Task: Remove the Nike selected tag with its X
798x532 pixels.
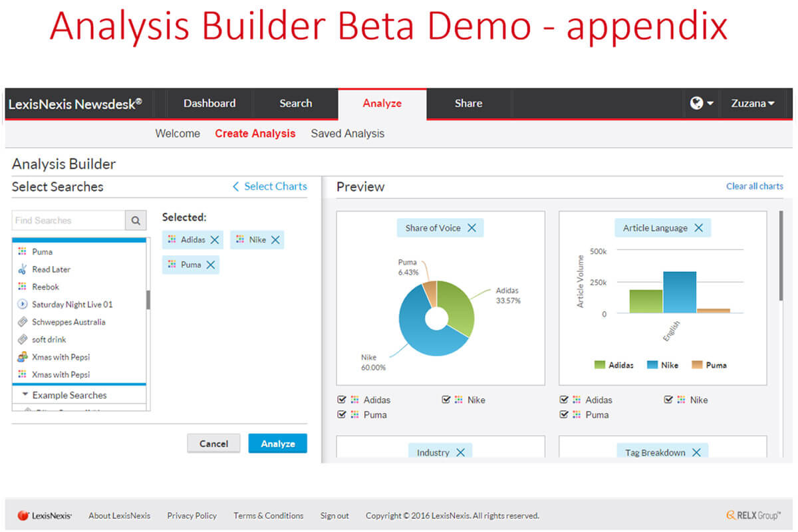Action: pos(275,240)
